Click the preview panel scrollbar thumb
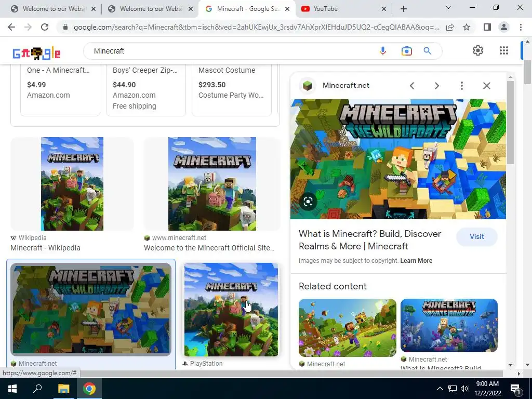The height and width of the screenshot is (399, 532). coord(510,123)
